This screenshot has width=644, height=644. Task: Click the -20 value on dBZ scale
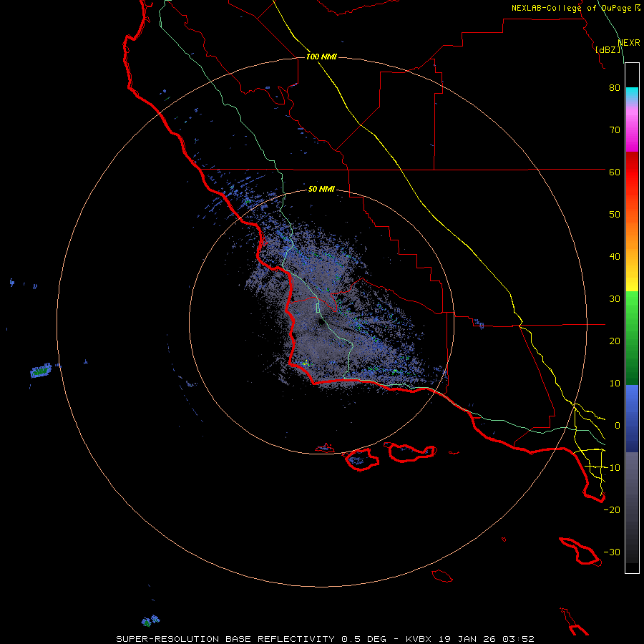pos(612,510)
